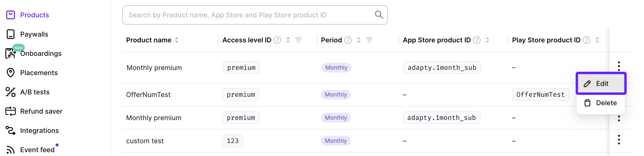Navigate to Refund saver
The height and width of the screenshot is (156, 644).
pos(41,111)
